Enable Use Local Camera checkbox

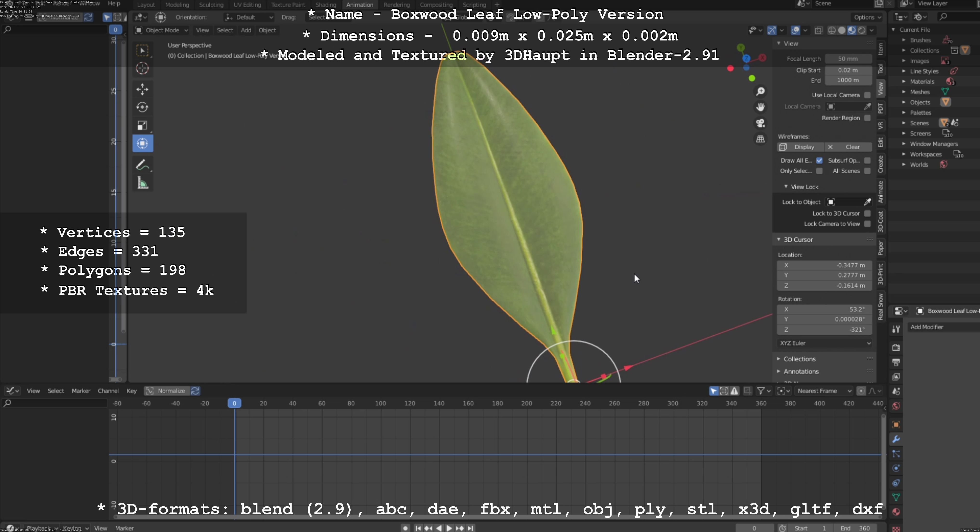click(867, 95)
